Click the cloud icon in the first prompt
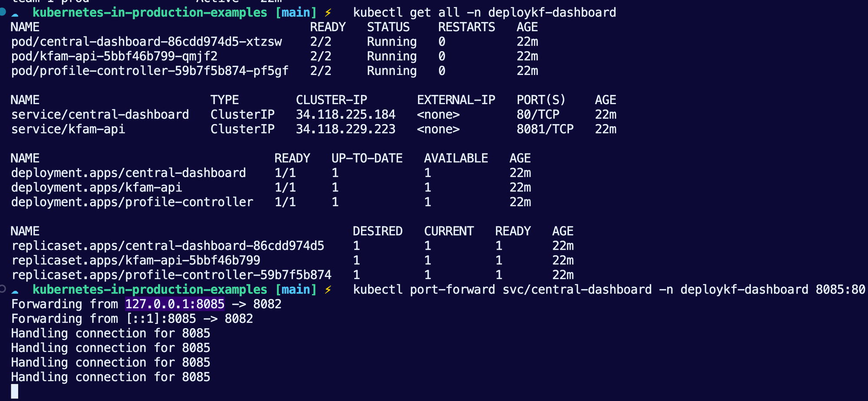 pyautogui.click(x=15, y=14)
